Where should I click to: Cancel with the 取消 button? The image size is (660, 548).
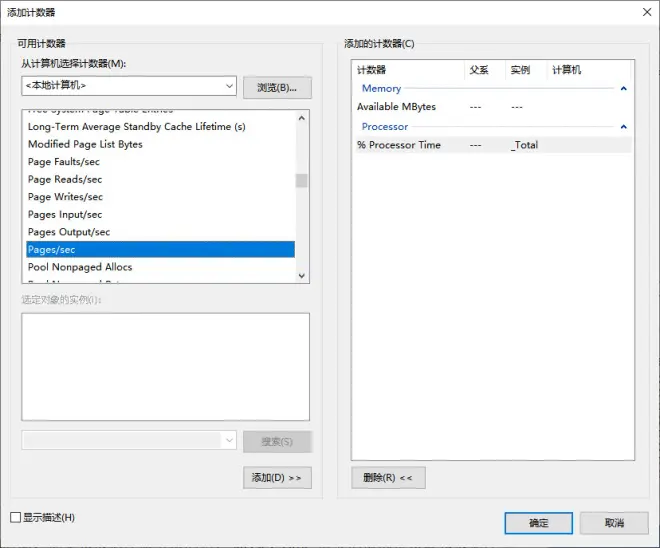[614, 523]
